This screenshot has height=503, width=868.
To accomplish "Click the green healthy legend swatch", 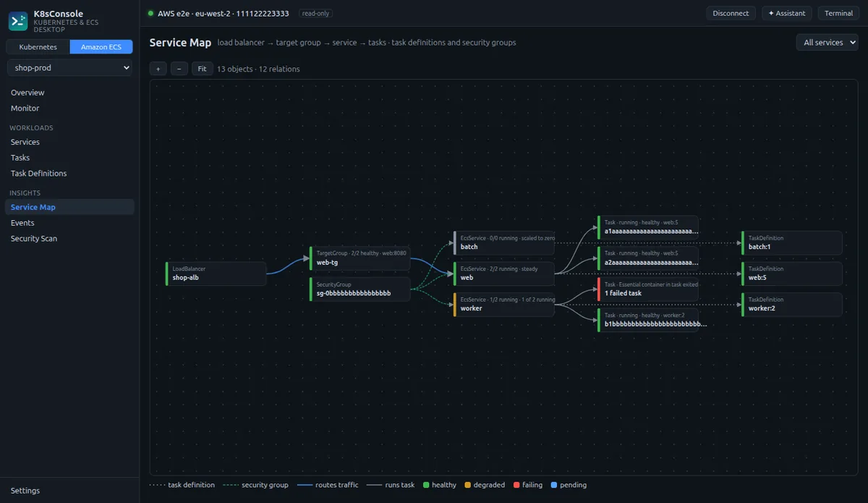I will 426,485.
